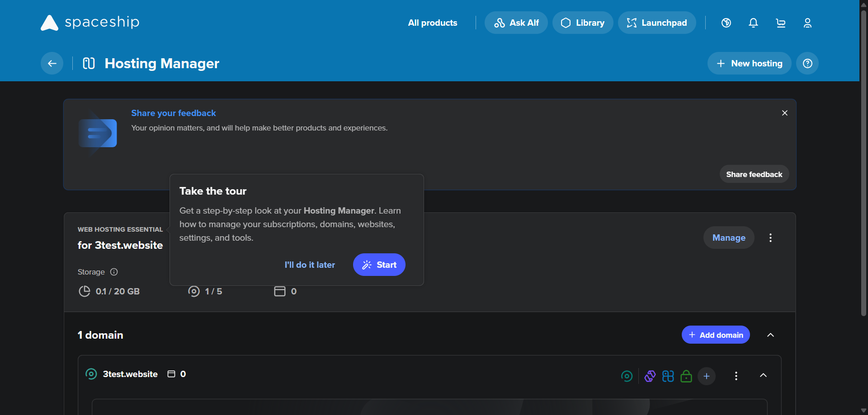Collapse 3test.website row details
This screenshot has width=868, height=415.
(763, 375)
